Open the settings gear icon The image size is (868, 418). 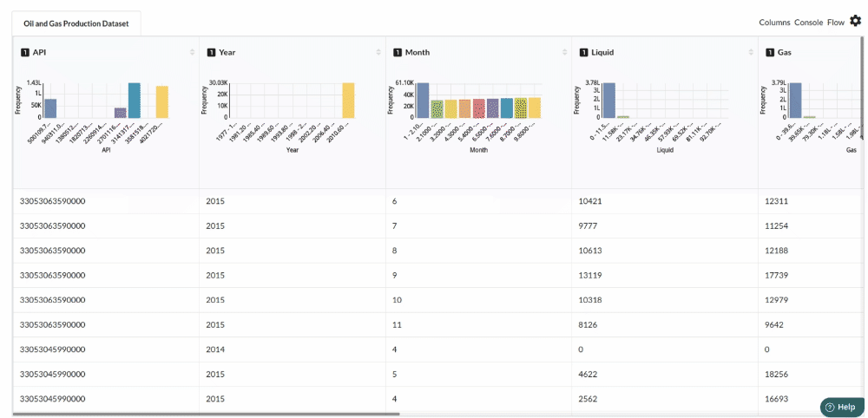(855, 21)
